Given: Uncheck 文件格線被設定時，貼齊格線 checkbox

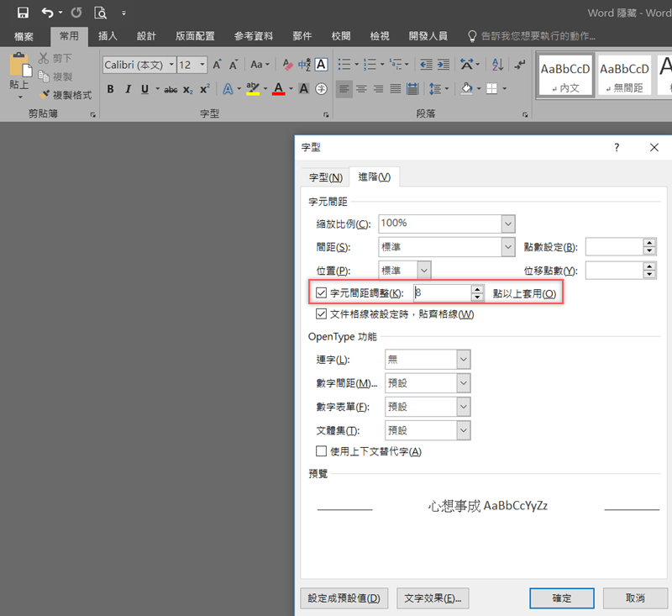Looking at the screenshot, I should pos(322,314).
